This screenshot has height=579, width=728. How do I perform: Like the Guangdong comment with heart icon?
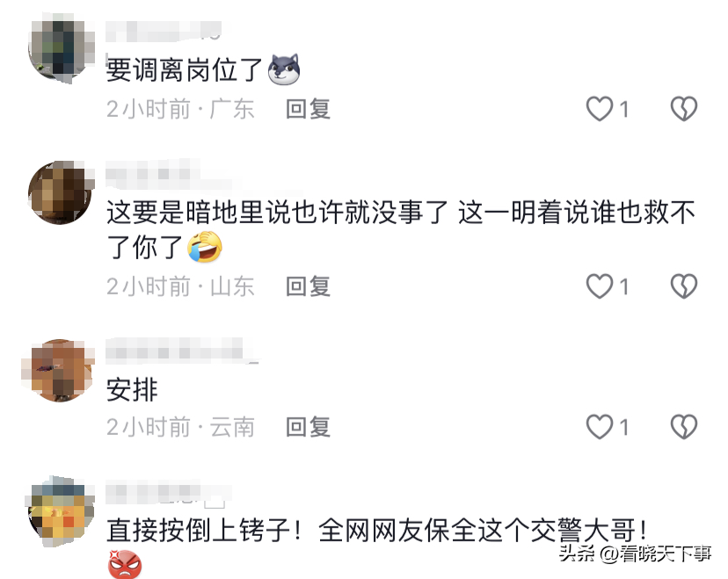click(600, 109)
